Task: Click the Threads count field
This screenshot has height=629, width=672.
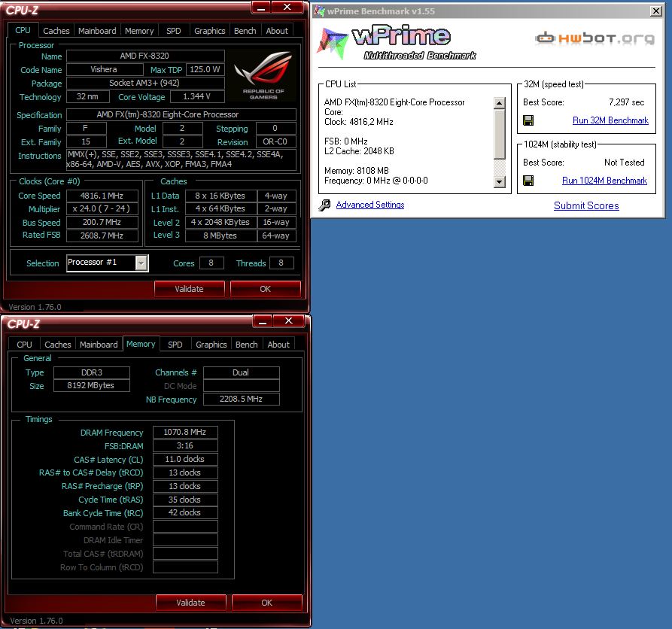Action: pos(281,263)
